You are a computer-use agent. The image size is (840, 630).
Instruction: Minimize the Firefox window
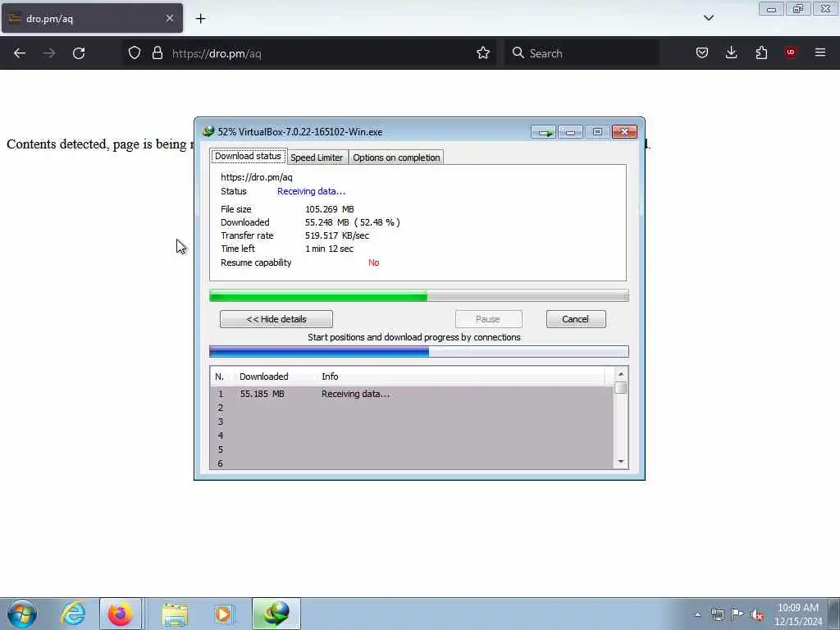(x=771, y=9)
